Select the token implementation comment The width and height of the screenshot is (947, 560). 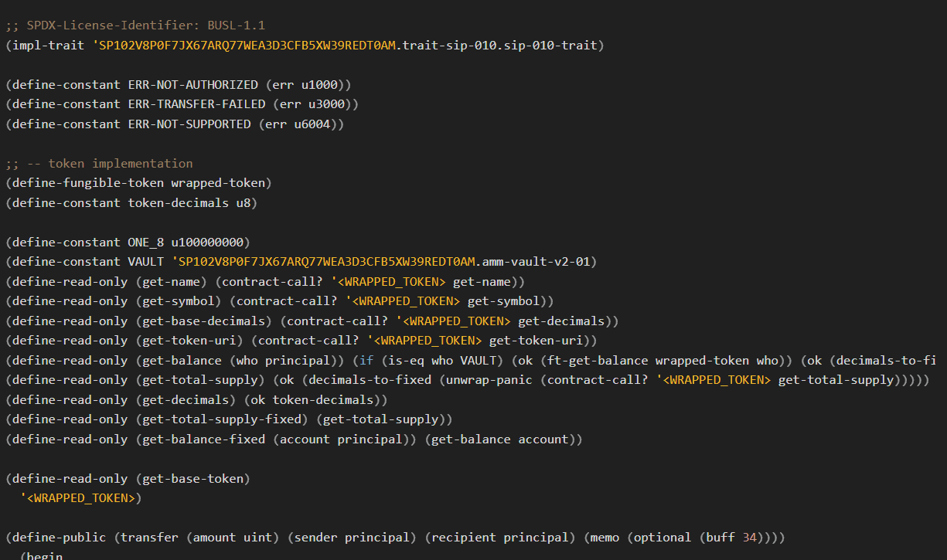click(x=100, y=163)
